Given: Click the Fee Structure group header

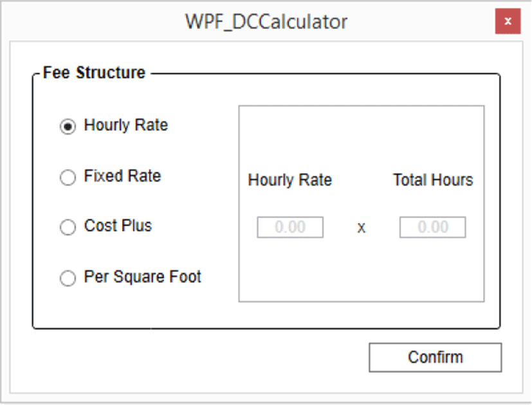Looking at the screenshot, I should 94,73.
